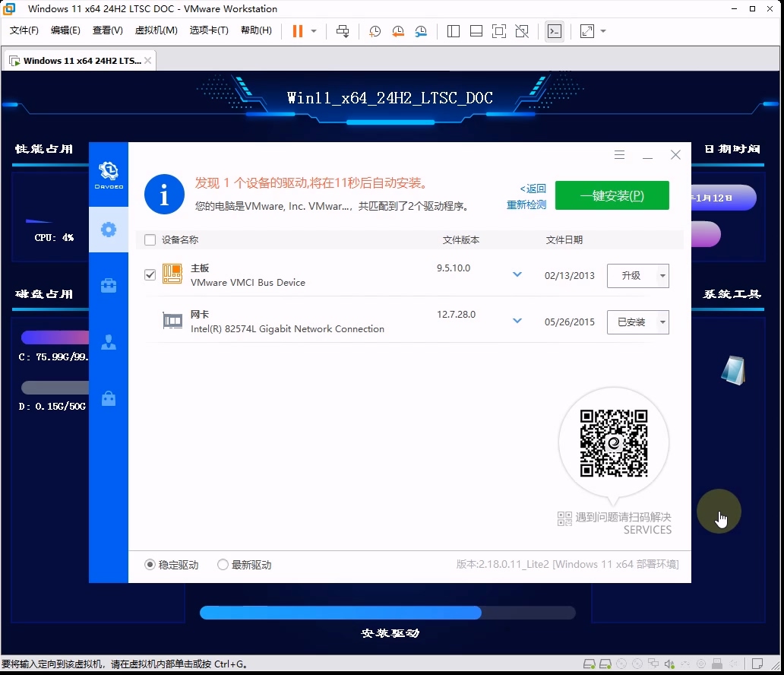Toggle the 设备名称 select-all checkbox
The width and height of the screenshot is (784, 675).
(x=150, y=239)
